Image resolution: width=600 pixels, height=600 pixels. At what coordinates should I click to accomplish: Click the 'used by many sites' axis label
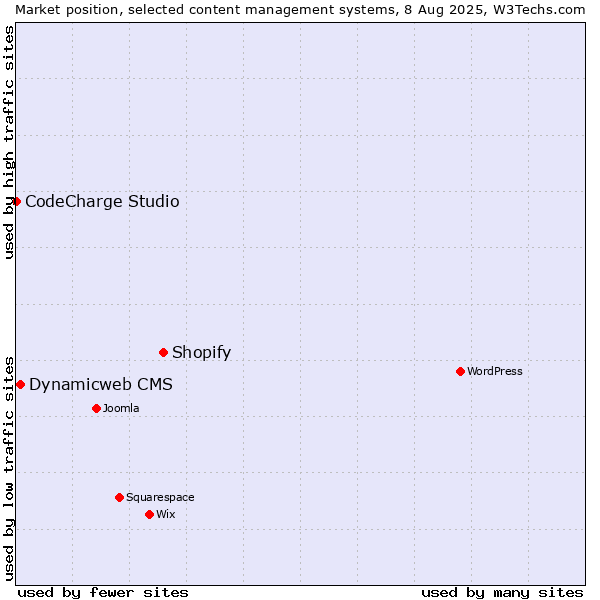[x=502, y=592]
